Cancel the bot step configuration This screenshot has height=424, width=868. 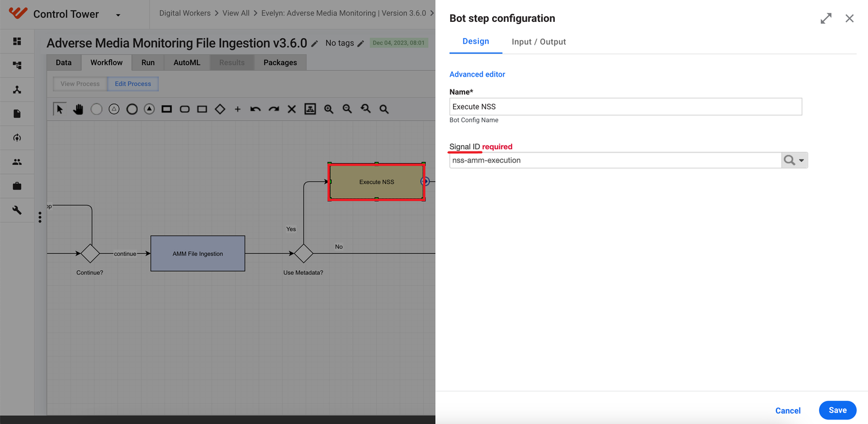point(788,411)
